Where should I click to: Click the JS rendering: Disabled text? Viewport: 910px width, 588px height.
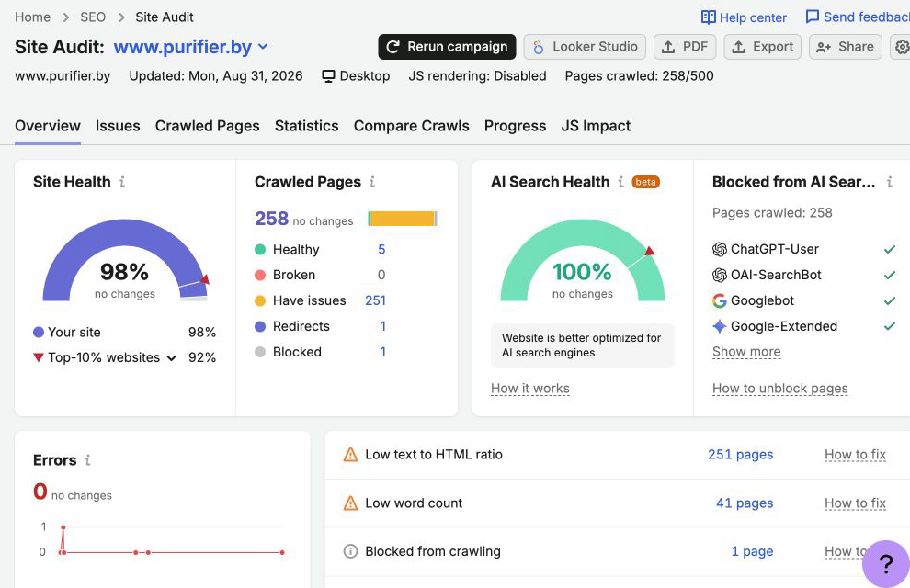(477, 76)
